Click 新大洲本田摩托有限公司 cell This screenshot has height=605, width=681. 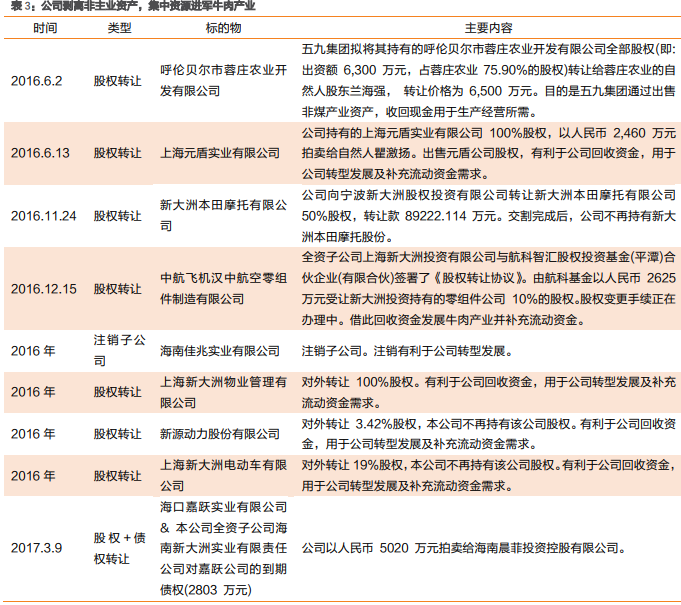pyautogui.click(x=223, y=215)
